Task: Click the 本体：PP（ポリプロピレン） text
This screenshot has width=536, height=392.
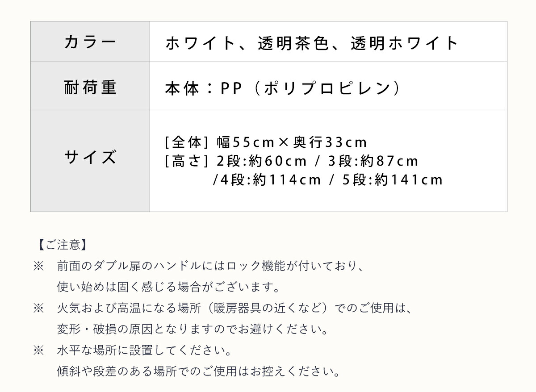Action: [x=282, y=89]
